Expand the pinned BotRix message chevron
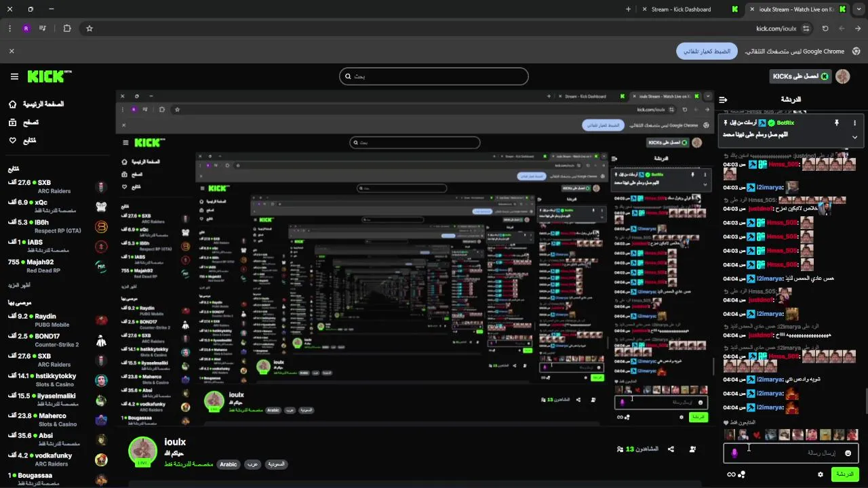Image resolution: width=868 pixels, height=488 pixels. pos(854,136)
